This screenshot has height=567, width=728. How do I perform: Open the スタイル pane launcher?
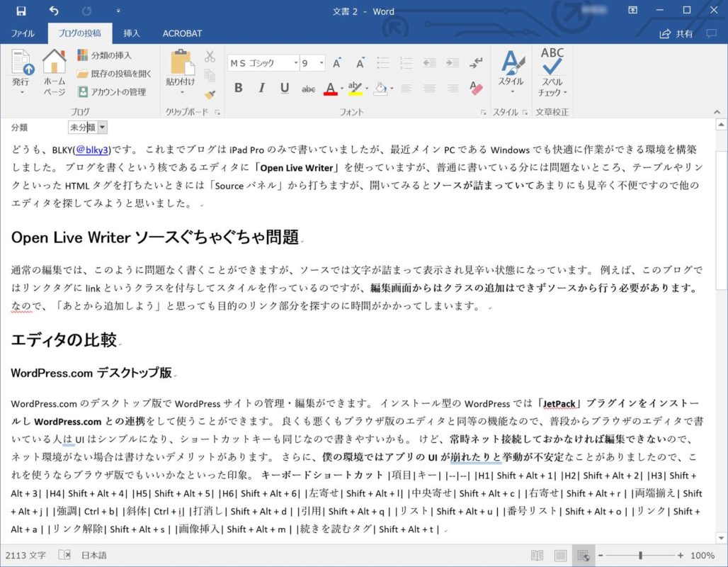pos(525,112)
